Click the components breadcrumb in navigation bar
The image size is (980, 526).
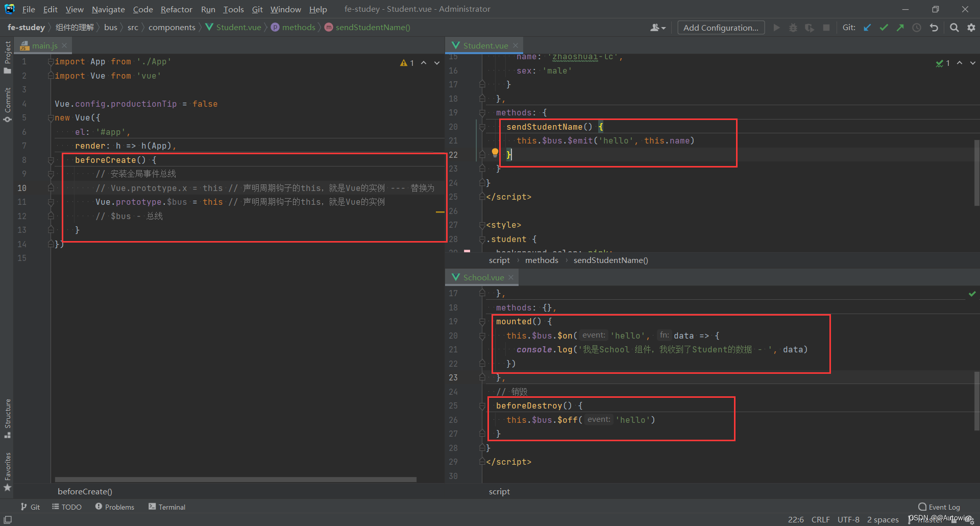tap(172, 28)
